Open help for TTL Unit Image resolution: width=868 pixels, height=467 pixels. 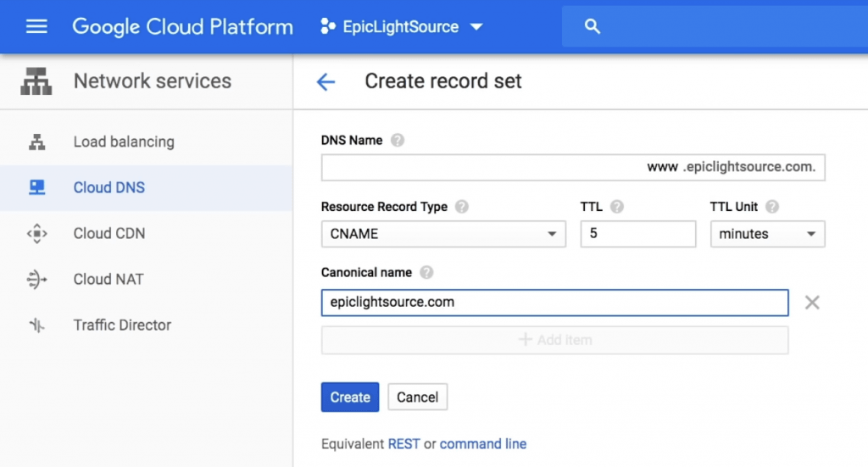771,207
